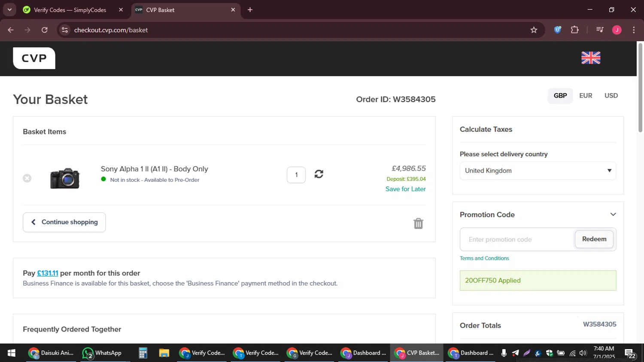This screenshot has height=362, width=644.
Task: Close the Verify Codes SimplyCodes tab
Action: [x=121, y=10]
